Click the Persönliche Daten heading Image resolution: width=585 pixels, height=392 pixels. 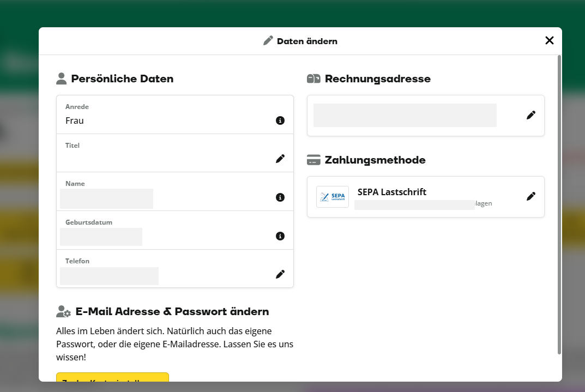pyautogui.click(x=122, y=79)
